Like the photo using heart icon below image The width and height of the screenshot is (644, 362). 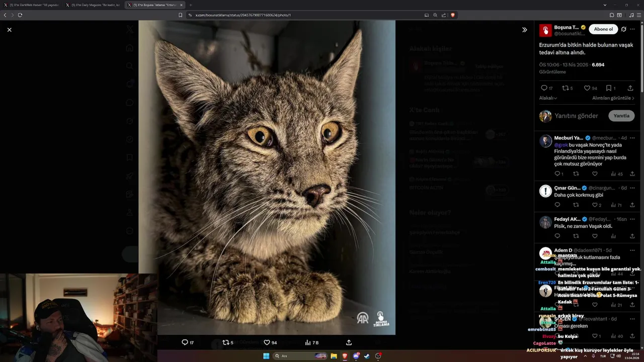[x=267, y=342]
